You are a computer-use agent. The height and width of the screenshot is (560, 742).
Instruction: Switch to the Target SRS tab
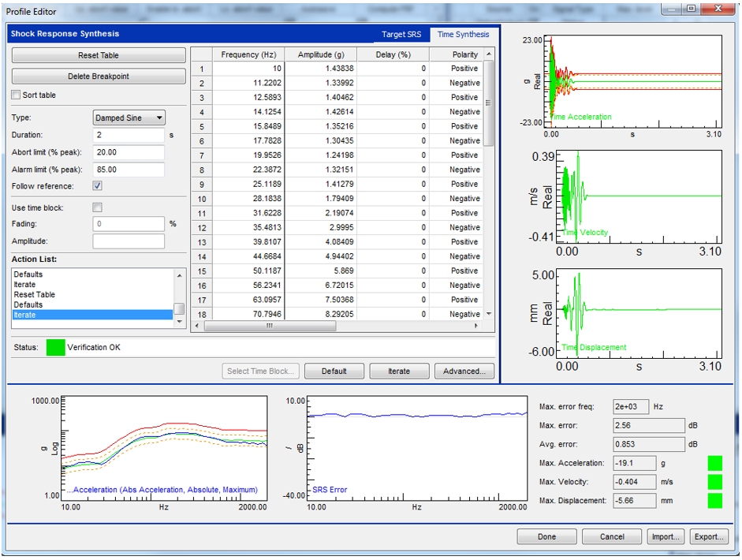pyautogui.click(x=401, y=35)
